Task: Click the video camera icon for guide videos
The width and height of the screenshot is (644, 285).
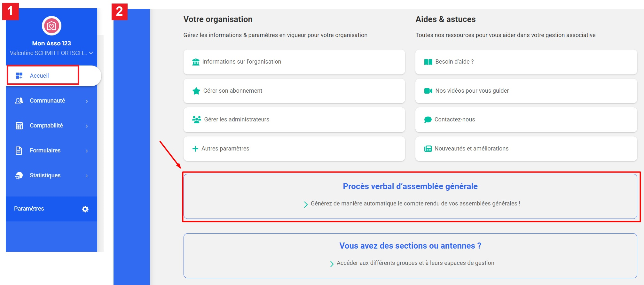Action: coord(428,91)
